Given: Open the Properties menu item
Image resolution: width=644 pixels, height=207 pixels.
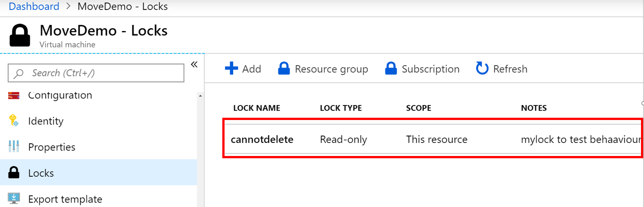Looking at the screenshot, I should point(52,147).
